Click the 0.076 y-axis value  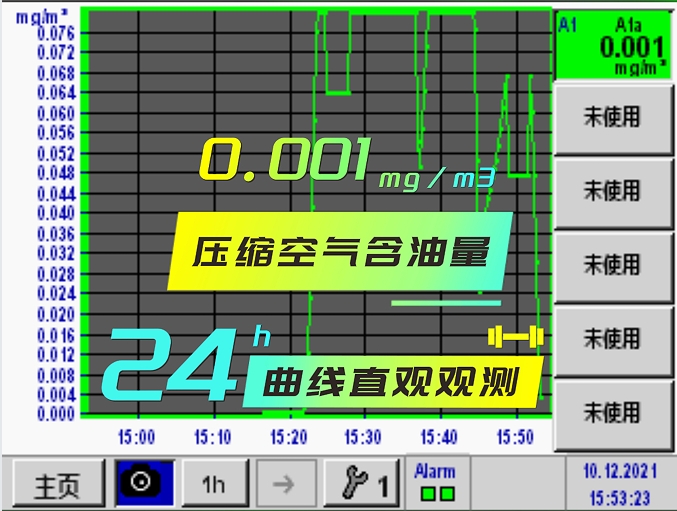tap(56, 33)
